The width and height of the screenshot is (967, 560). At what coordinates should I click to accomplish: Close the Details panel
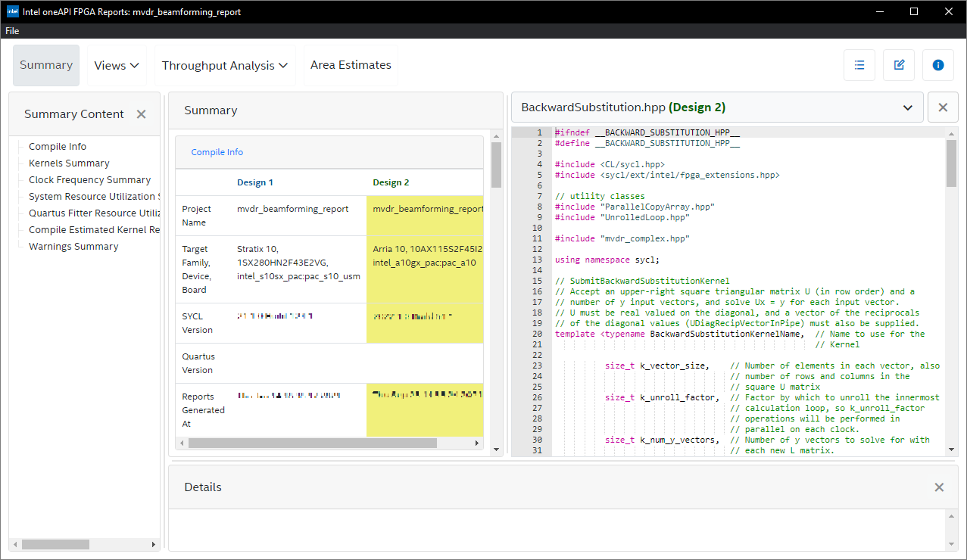(x=939, y=487)
